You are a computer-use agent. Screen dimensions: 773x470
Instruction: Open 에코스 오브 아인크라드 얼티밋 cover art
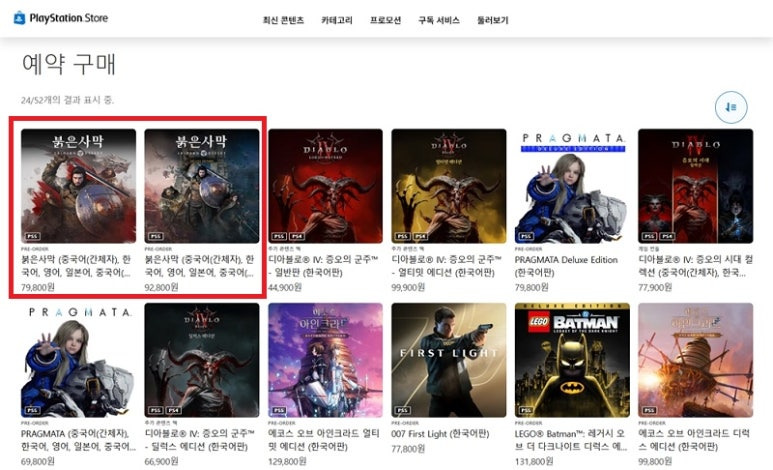coord(325,360)
